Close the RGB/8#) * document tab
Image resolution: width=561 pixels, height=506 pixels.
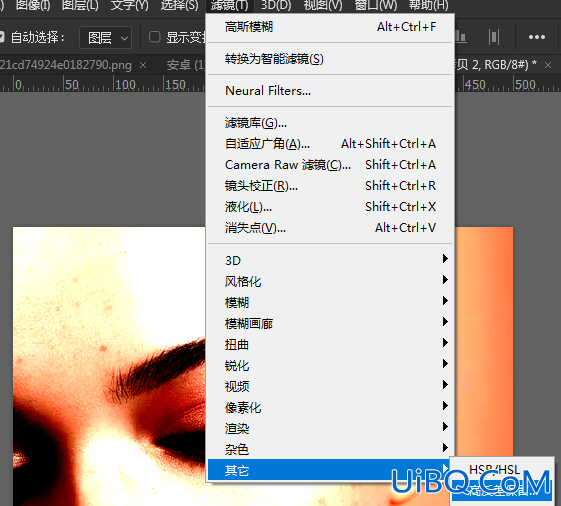click(548, 65)
